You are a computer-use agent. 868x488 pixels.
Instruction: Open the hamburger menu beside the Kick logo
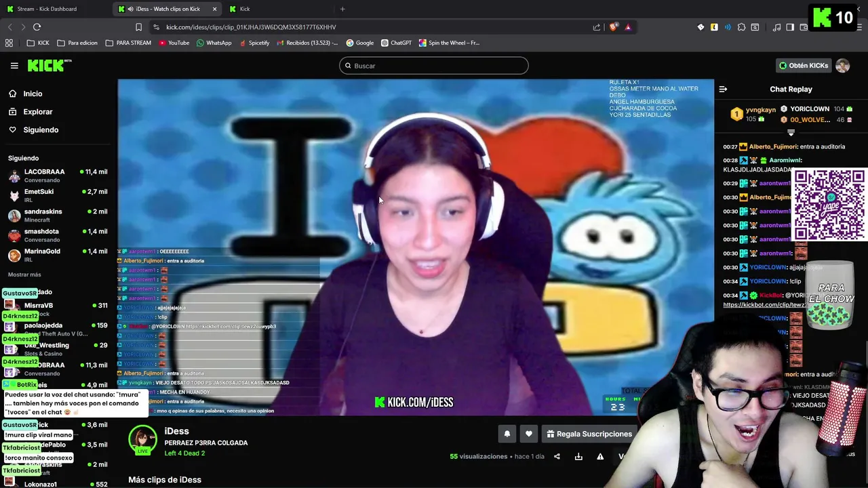14,66
